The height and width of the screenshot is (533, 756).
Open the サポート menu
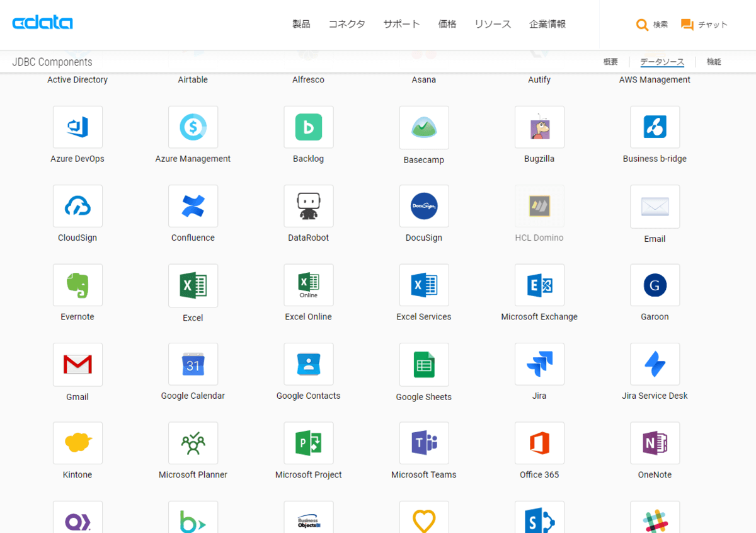pos(401,24)
